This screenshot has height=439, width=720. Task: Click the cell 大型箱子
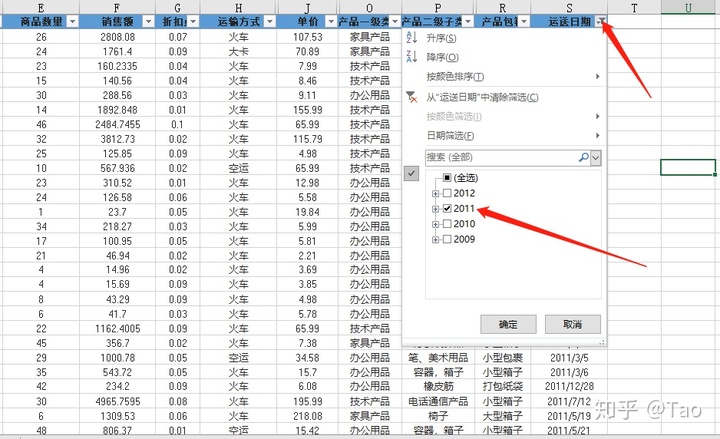pyautogui.click(x=503, y=416)
